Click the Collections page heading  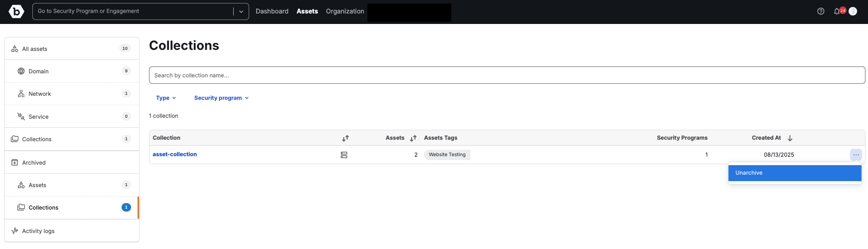click(x=184, y=45)
